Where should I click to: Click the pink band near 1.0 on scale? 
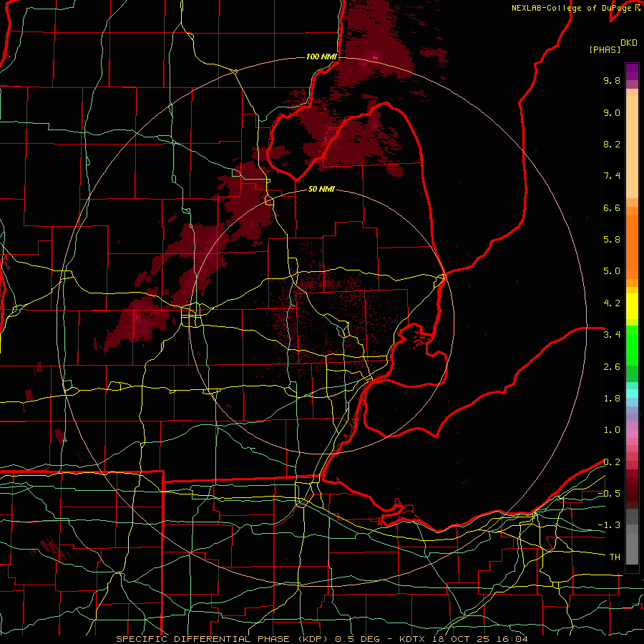(x=632, y=434)
